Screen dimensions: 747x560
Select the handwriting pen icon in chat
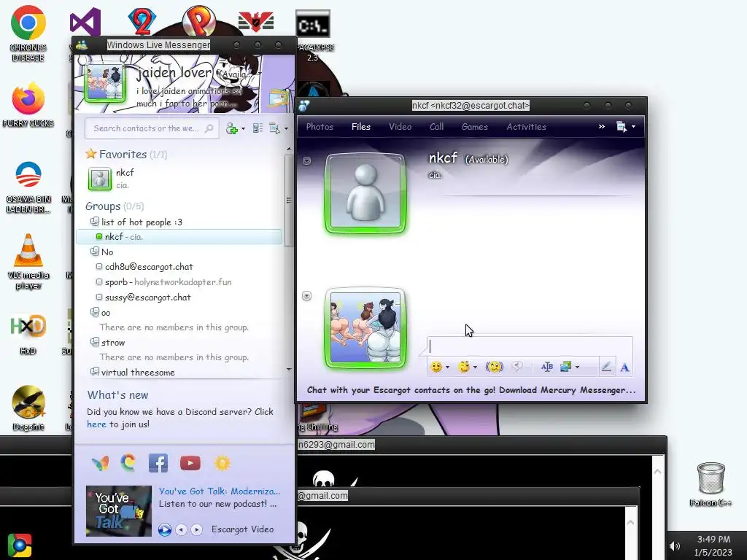click(606, 367)
